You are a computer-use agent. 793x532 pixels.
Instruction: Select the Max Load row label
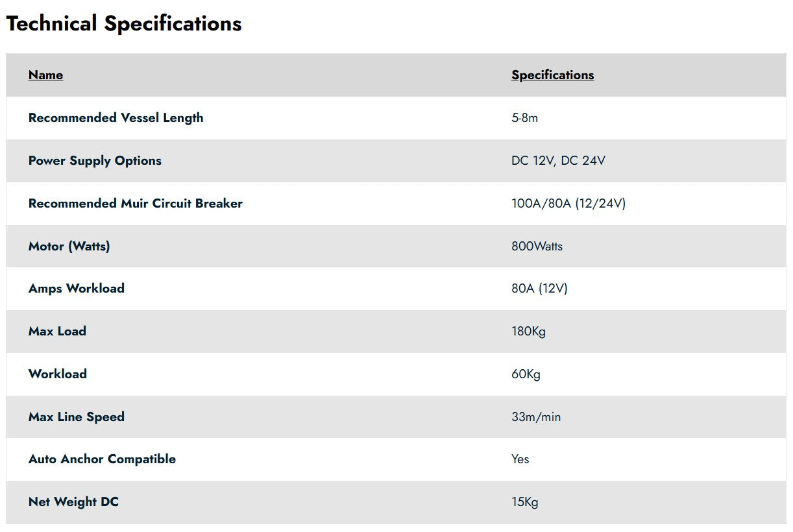[x=57, y=332]
